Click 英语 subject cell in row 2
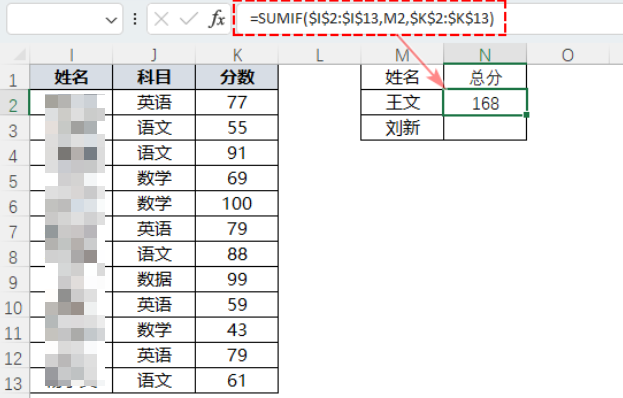The height and width of the screenshot is (398, 623). (x=154, y=102)
